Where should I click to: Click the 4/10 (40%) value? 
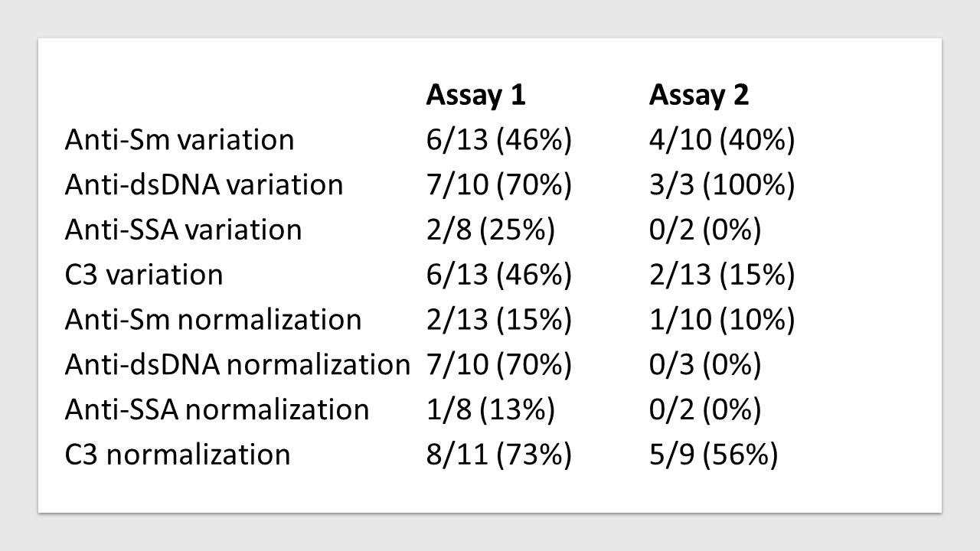coord(722,140)
